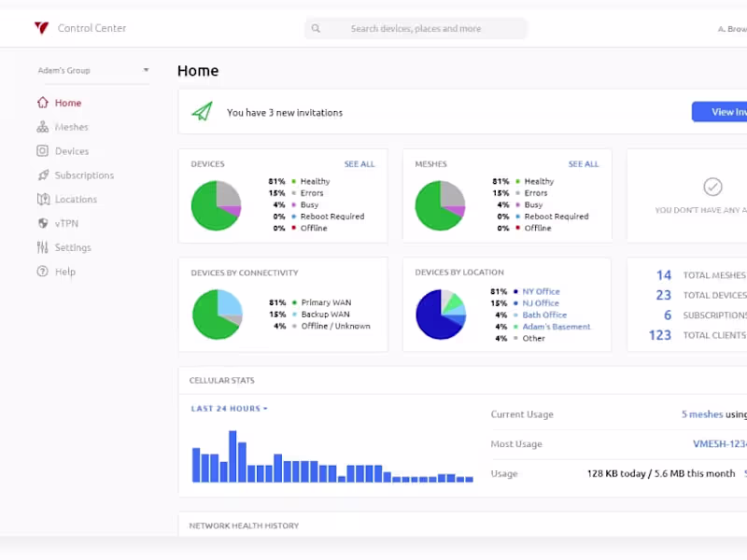This screenshot has height=560, width=747.
Task: Open the Meshes network icon
Action: (42, 127)
